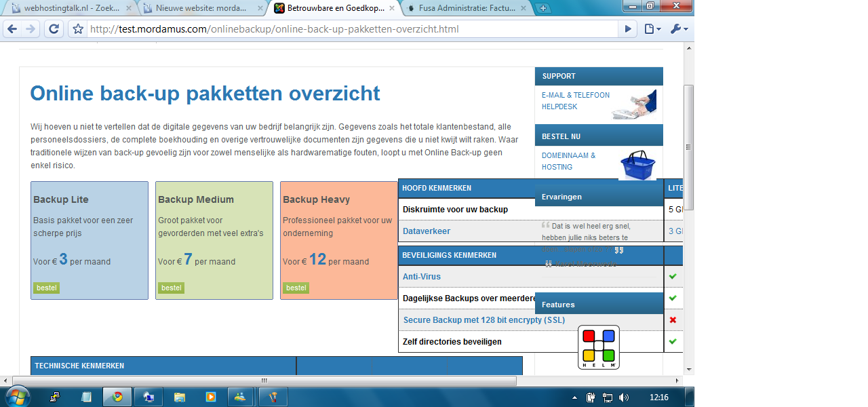Open Chrome from the taskbar
Viewport: 868px width, 407px height.
(x=117, y=397)
